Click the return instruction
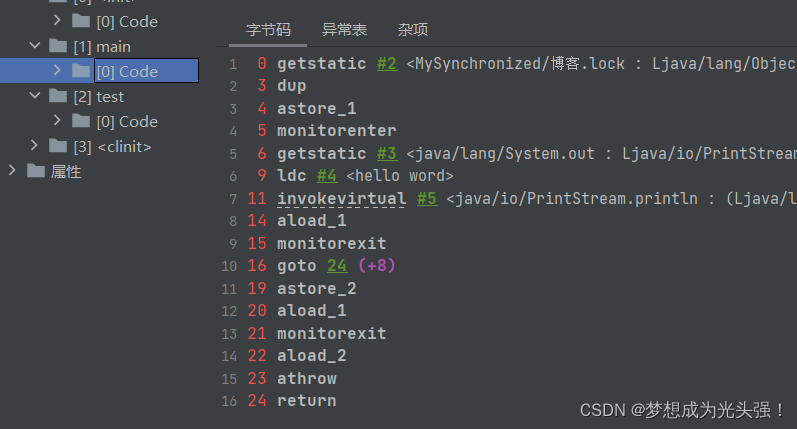Image resolution: width=797 pixels, height=429 pixels. [306, 401]
